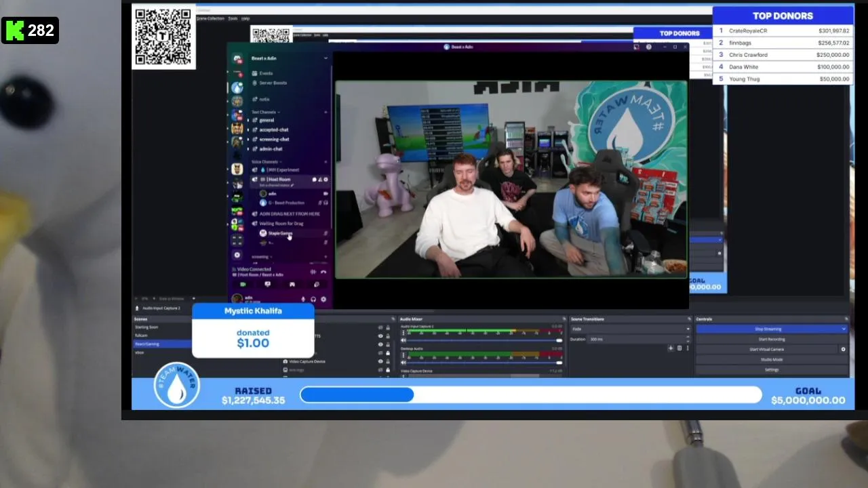Click Start Virtual Camera button
The width and height of the screenshot is (868, 488).
click(767, 350)
